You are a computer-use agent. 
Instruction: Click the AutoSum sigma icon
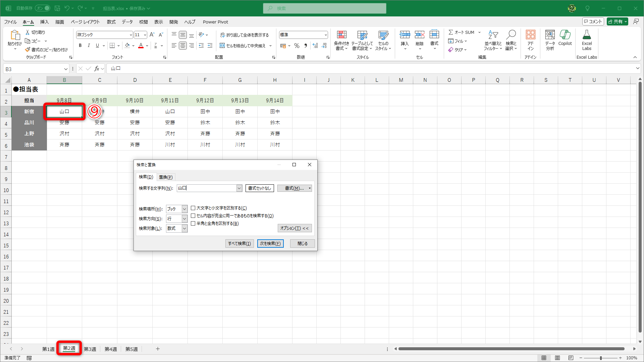coord(451,32)
